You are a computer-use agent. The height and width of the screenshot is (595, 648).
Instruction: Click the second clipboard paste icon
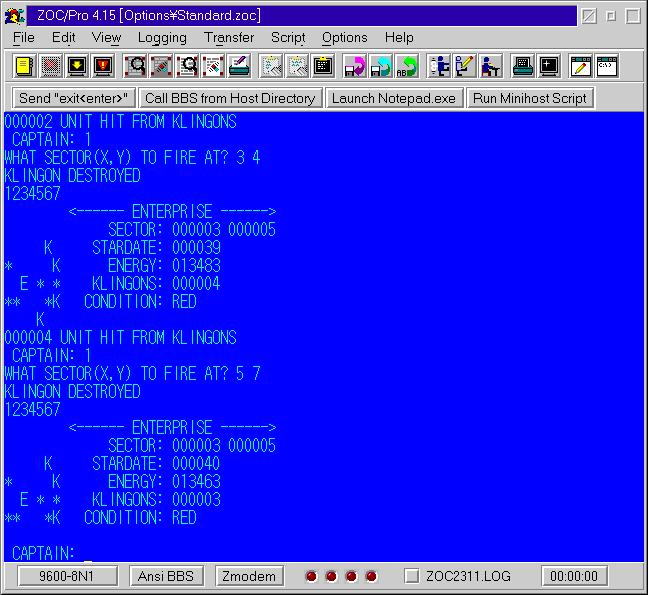click(x=297, y=66)
